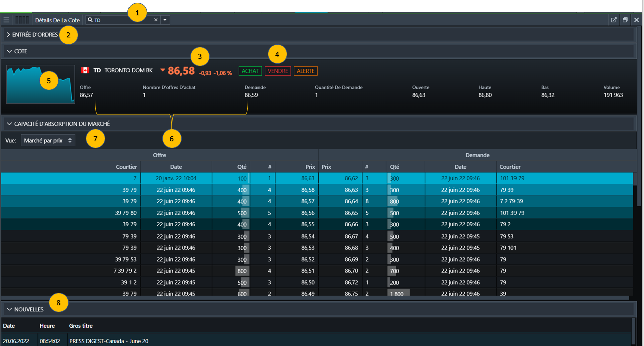Click the Canadian flag icon beside TD
Viewport: 644px width, 346px height.
pos(85,71)
